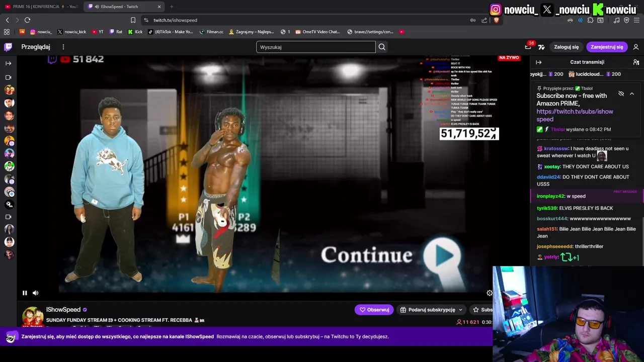The image size is (644, 362).
Task: Open the twitch.tv/subs/ishowspeed link in chat
Action: (x=575, y=115)
